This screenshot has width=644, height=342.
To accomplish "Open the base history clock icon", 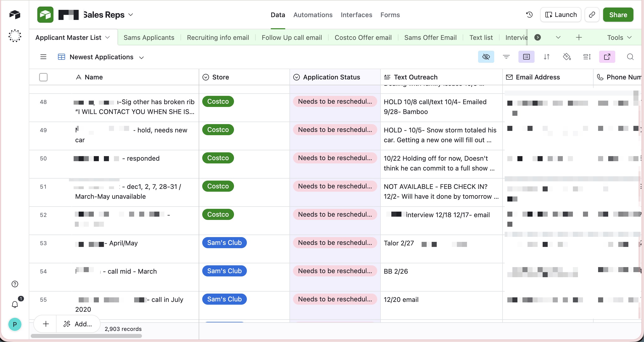I will pyautogui.click(x=529, y=15).
